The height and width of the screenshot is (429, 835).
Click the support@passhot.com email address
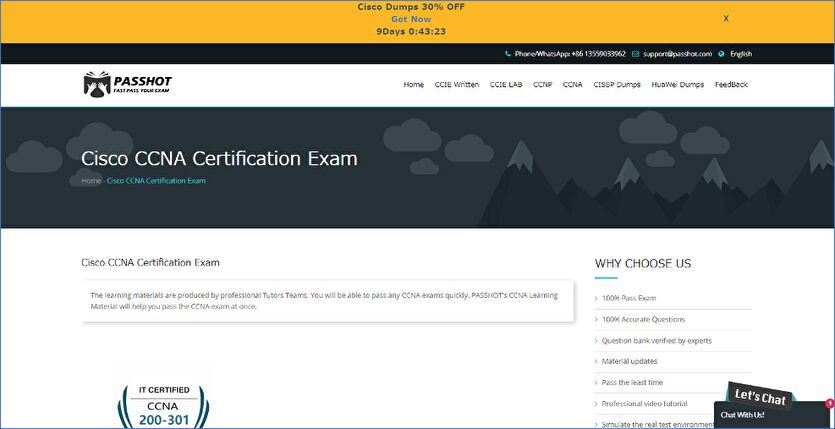(x=677, y=54)
